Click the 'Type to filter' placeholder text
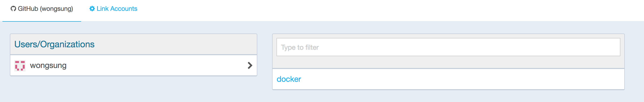644x102 pixels. point(300,47)
